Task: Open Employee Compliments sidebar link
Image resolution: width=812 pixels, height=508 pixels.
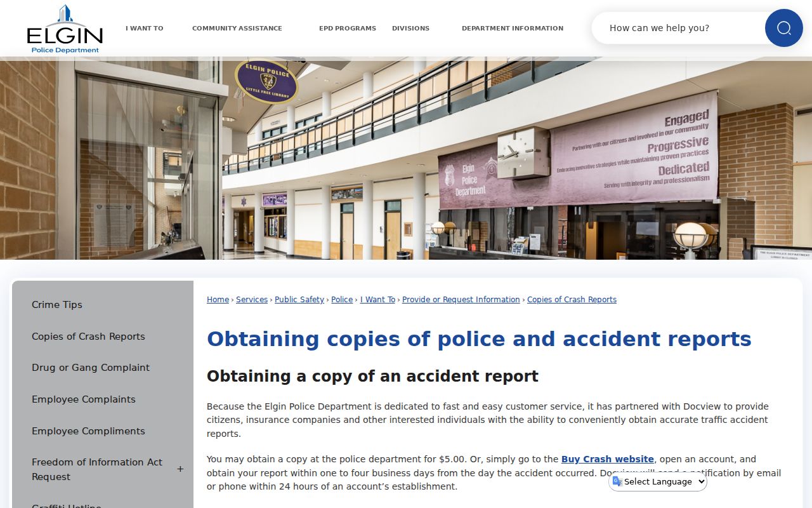Action: pyautogui.click(x=88, y=431)
